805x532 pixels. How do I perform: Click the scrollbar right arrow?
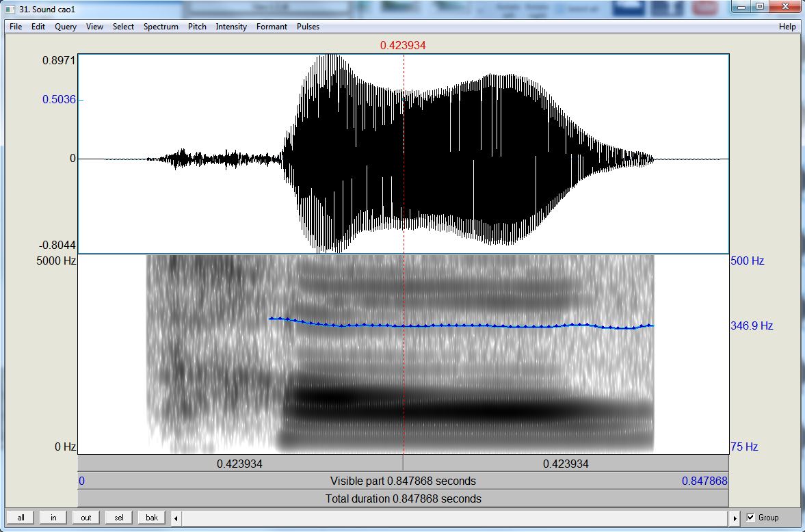coord(735,518)
